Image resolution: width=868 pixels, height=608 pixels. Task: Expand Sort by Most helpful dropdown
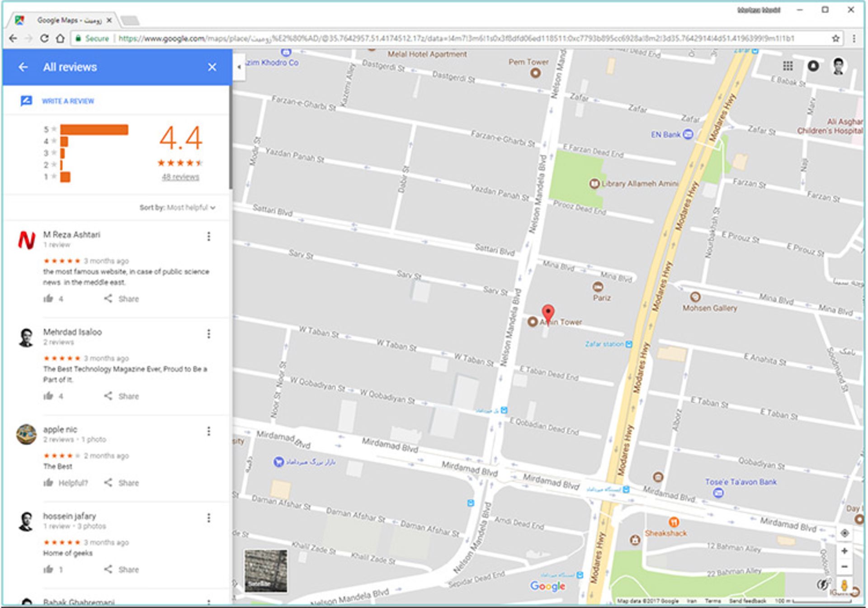pyautogui.click(x=178, y=208)
